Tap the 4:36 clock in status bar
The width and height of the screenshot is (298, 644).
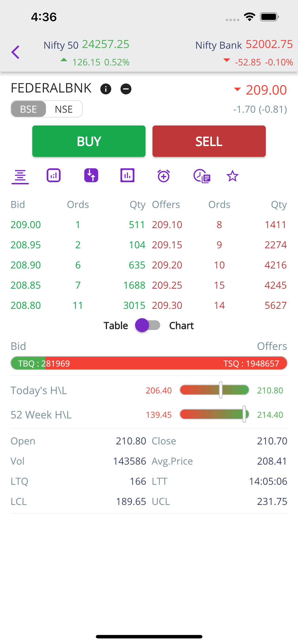[44, 17]
